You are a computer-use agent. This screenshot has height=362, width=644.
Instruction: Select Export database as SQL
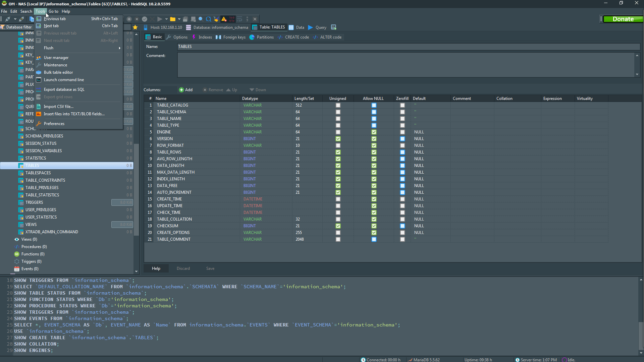[x=64, y=89]
